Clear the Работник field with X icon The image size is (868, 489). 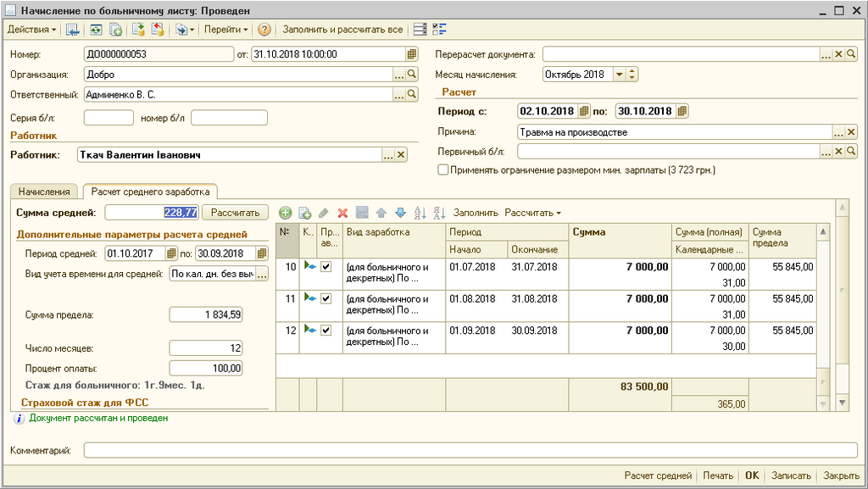(401, 155)
